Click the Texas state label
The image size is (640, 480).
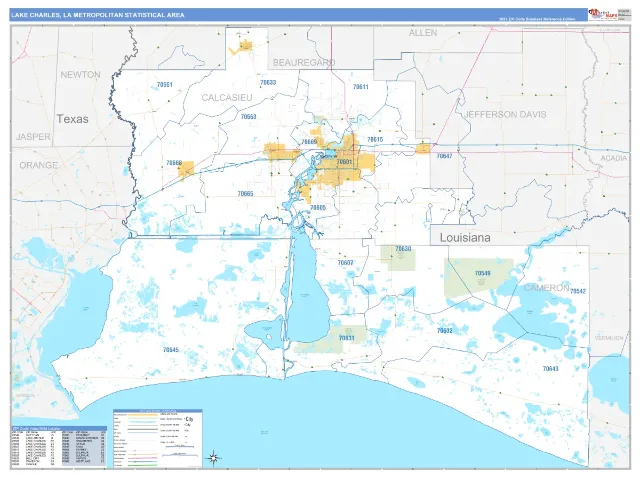point(72,119)
